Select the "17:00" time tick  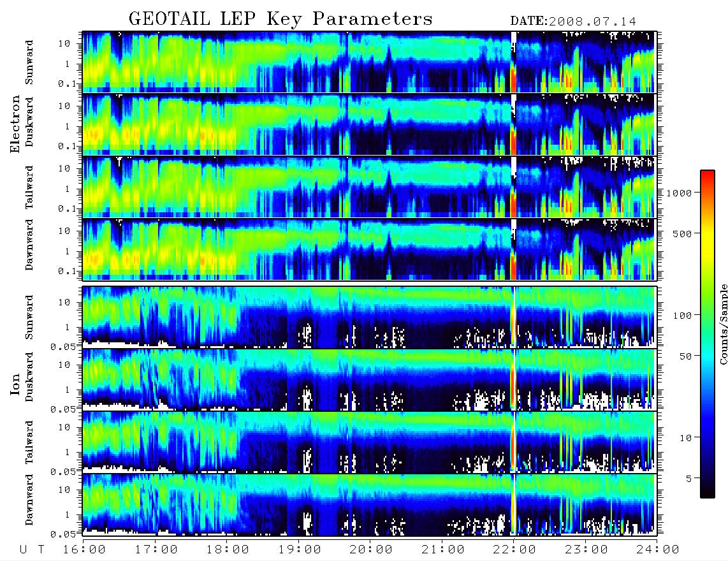156,550
